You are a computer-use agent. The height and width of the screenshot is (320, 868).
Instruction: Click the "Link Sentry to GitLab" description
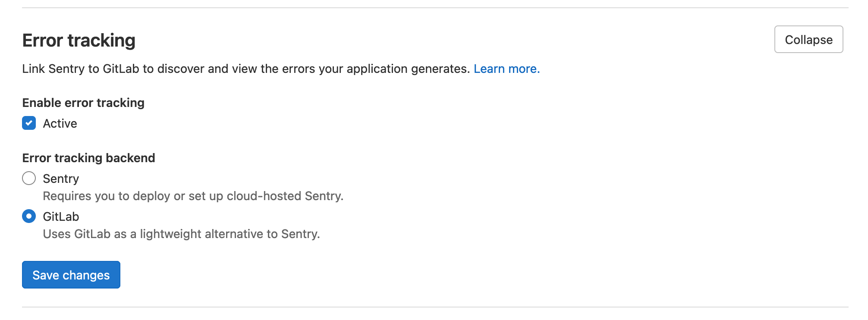coord(246,69)
